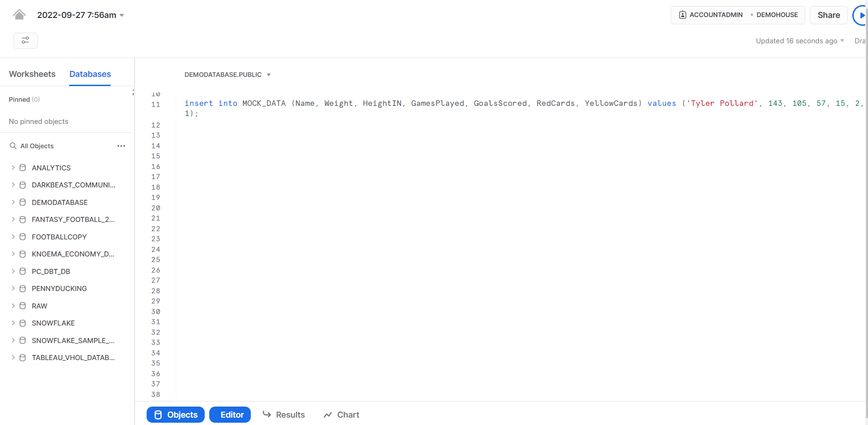Open the Updated 16 seconds ago history
This screenshot has width=868, height=425.
point(799,41)
